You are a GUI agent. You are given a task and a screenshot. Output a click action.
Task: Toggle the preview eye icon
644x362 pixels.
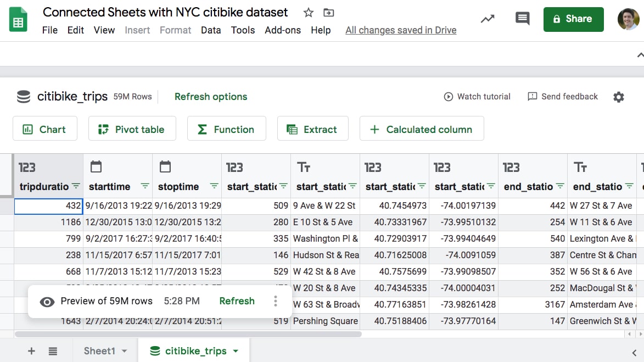(47, 302)
